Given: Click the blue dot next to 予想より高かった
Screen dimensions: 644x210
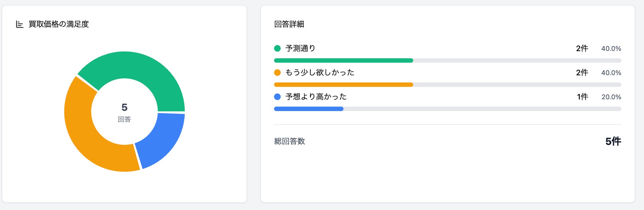Looking at the screenshot, I should (x=277, y=97).
